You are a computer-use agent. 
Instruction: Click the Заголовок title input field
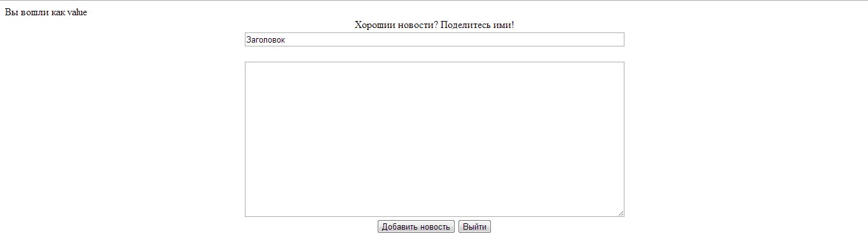tap(434, 39)
